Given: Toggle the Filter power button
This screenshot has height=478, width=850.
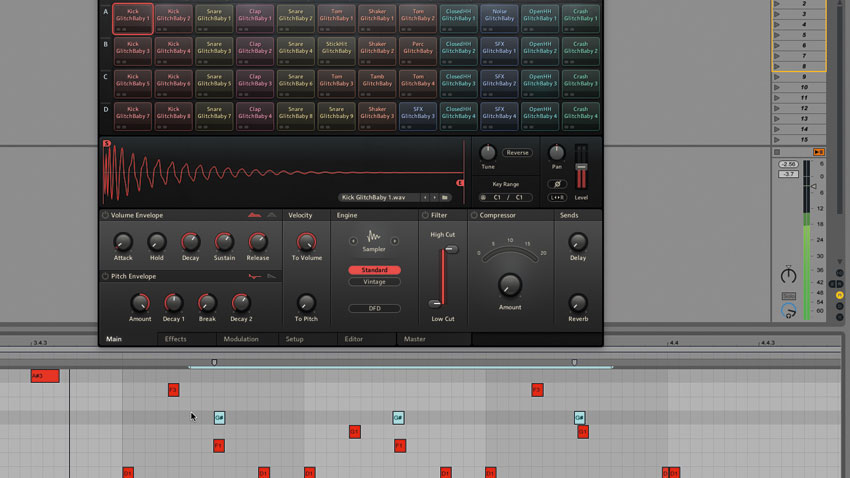Looking at the screenshot, I should (x=425, y=215).
